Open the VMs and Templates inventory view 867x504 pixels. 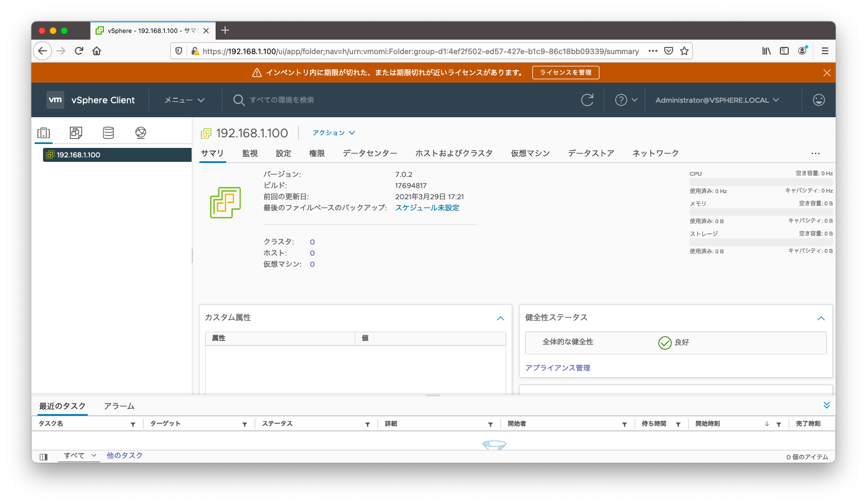coord(76,133)
